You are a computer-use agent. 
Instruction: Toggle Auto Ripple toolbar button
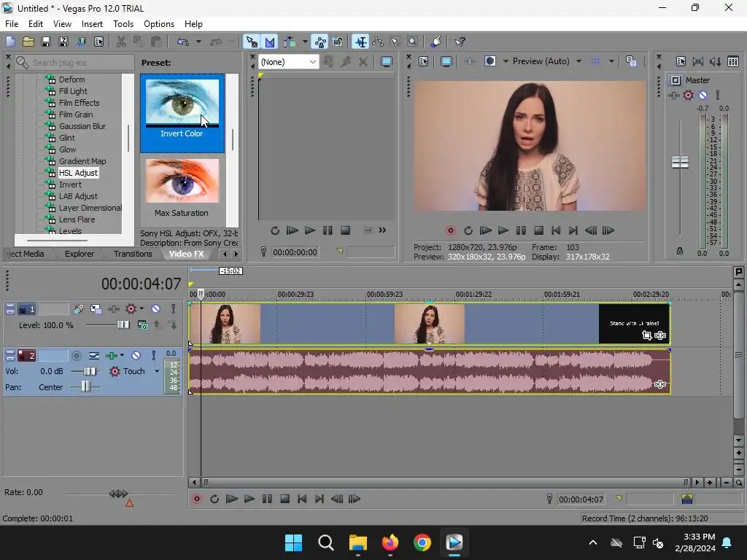point(290,42)
